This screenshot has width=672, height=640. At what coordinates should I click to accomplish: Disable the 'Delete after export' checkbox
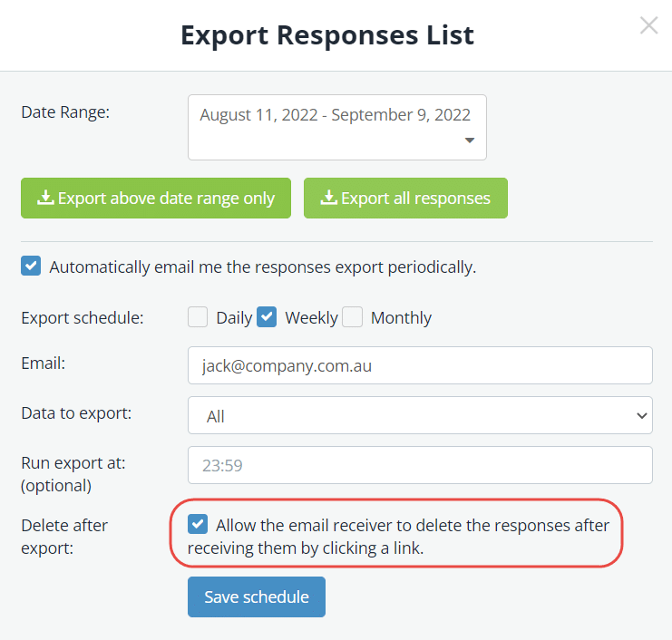tap(198, 524)
